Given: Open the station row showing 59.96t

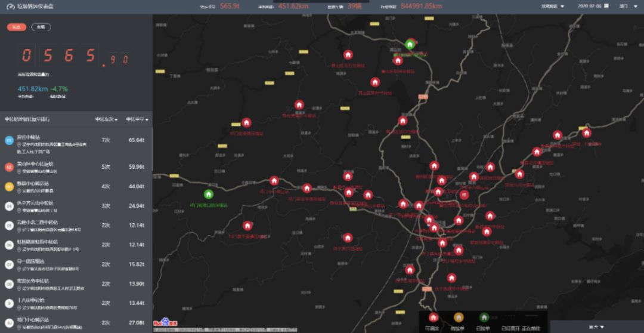Looking at the screenshot, I should click(x=76, y=166).
